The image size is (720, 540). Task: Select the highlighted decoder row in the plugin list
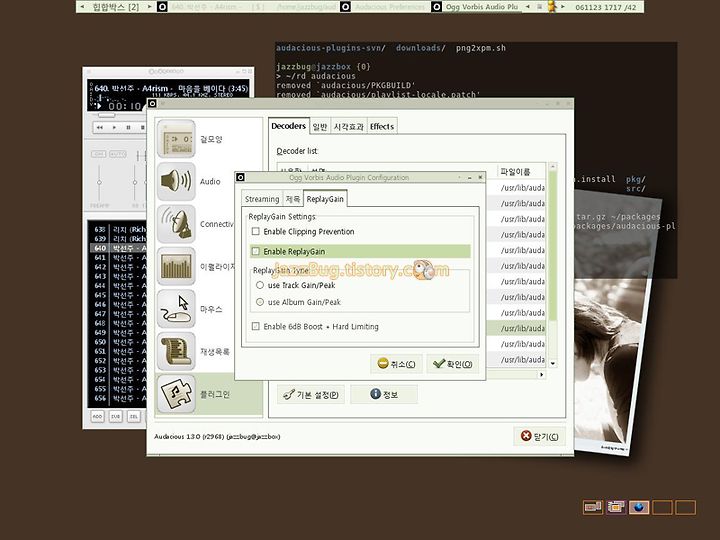click(x=516, y=328)
